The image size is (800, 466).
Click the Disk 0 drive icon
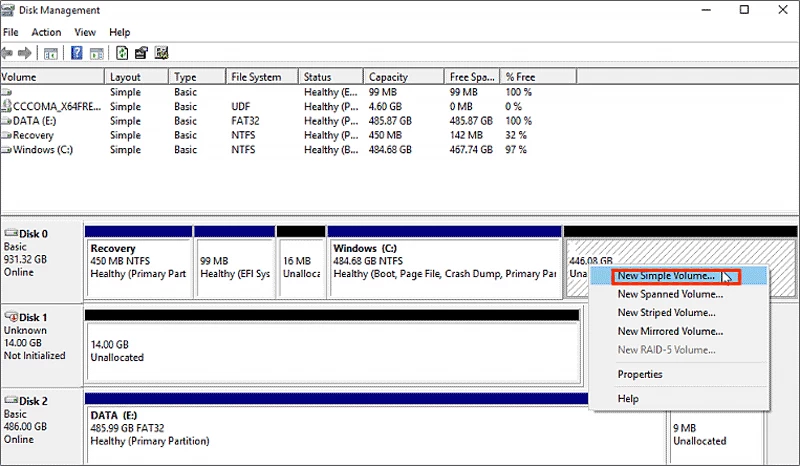(x=10, y=233)
